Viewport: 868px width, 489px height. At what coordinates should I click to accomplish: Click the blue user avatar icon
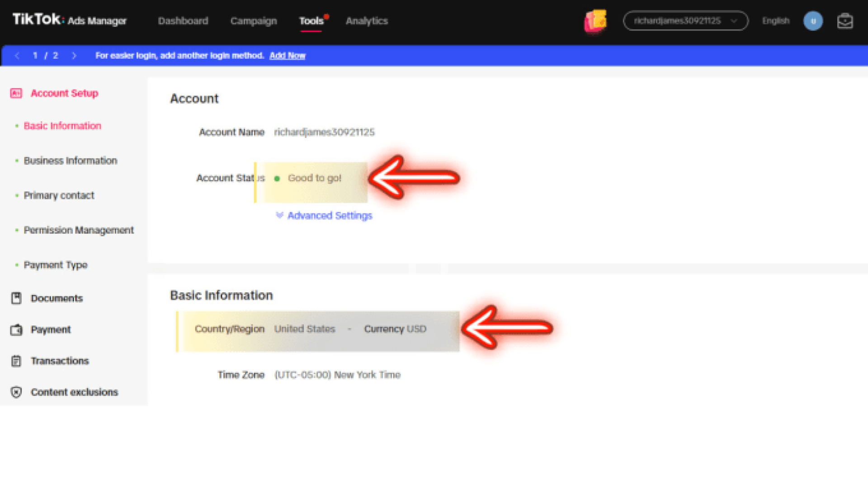[x=812, y=21]
